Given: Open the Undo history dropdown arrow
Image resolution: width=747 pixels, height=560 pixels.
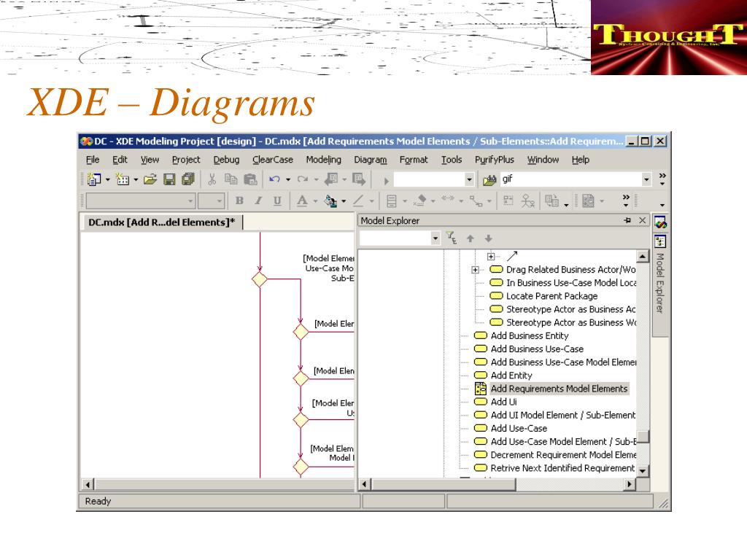Looking at the screenshot, I should (288, 179).
